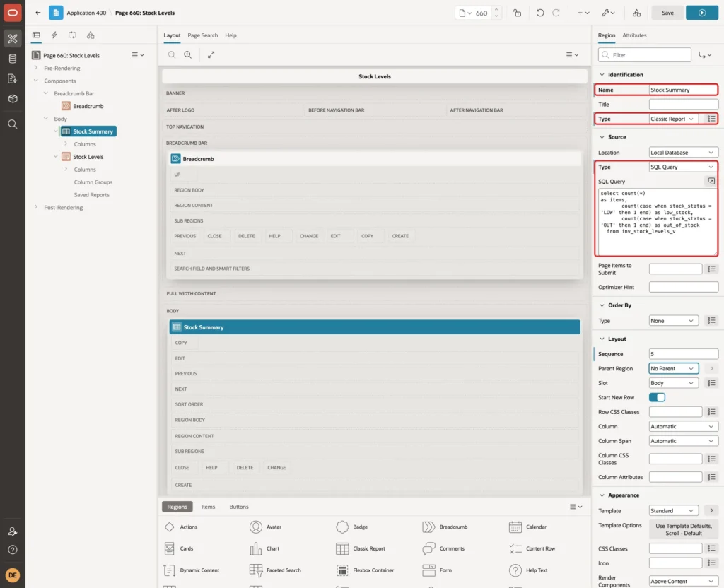Viewport: 724px width, 588px height.
Task: Click the Filter properties search field
Action: tap(645, 55)
